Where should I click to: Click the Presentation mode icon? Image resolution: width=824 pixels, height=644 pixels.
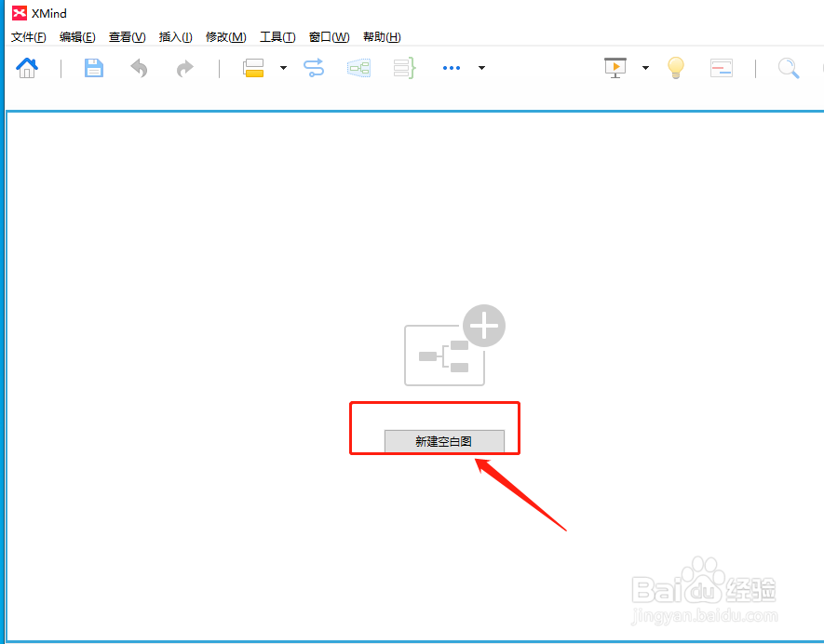point(615,68)
